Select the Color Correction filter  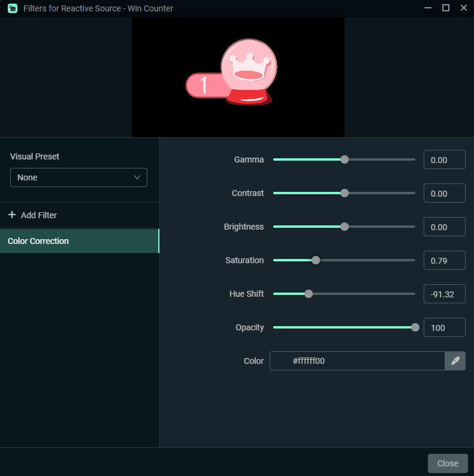[x=80, y=241]
